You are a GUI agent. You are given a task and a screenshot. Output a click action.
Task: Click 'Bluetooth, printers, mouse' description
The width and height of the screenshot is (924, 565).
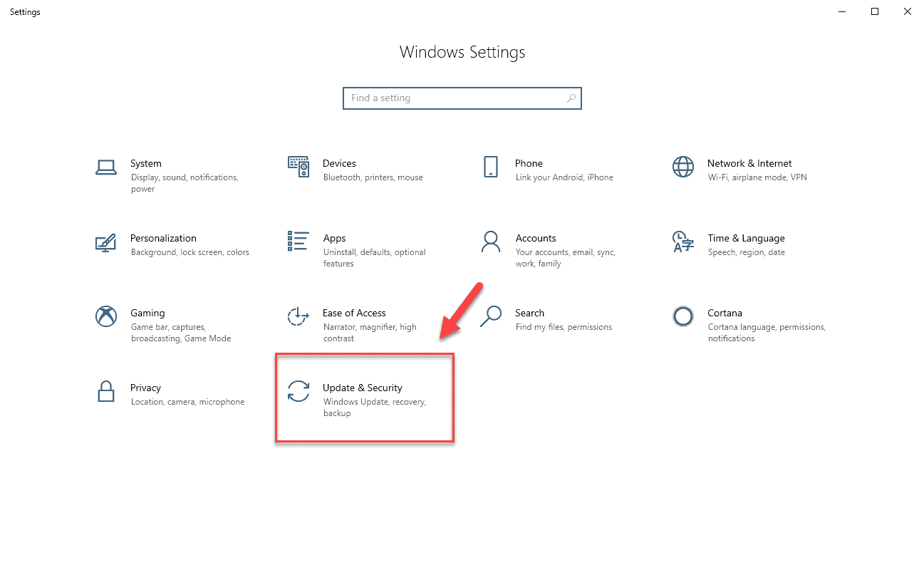click(x=373, y=177)
